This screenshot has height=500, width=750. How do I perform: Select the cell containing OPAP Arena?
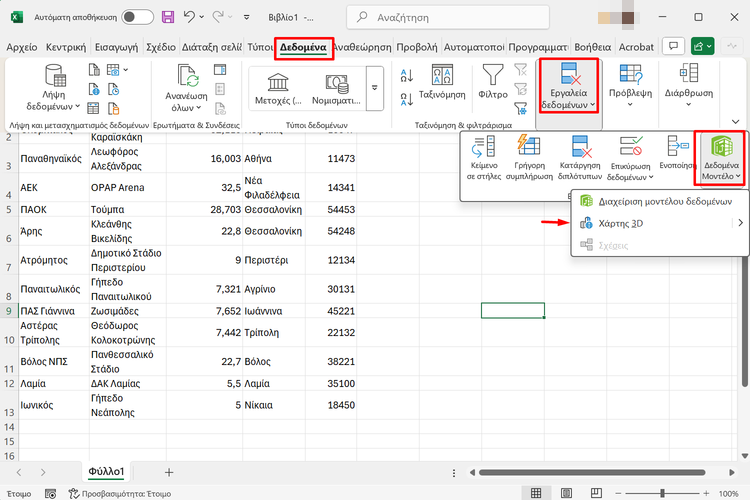coord(128,188)
